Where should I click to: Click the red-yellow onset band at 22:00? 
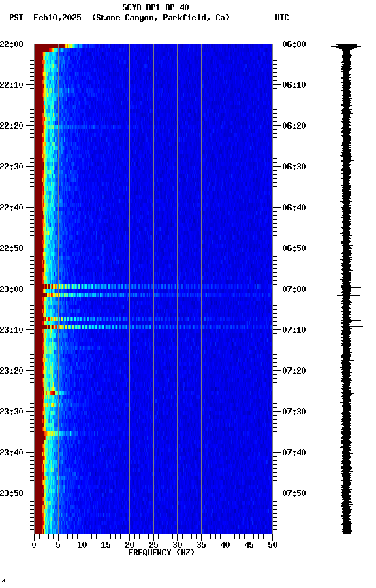click(x=60, y=46)
